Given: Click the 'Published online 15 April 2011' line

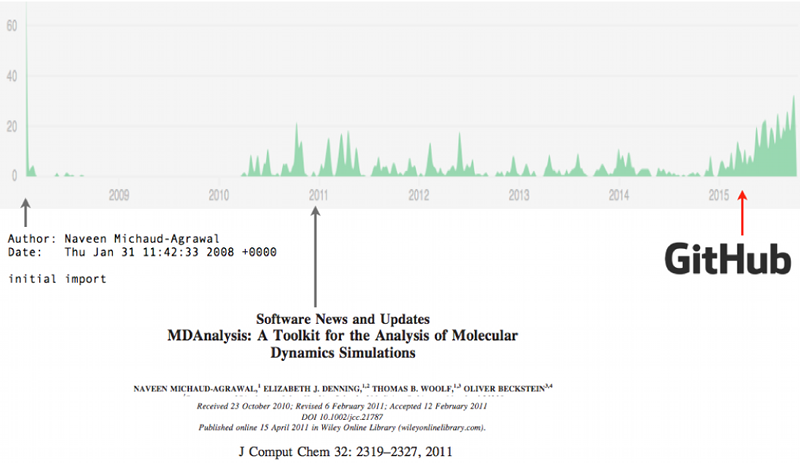Looking at the screenshot, I should [342, 428].
